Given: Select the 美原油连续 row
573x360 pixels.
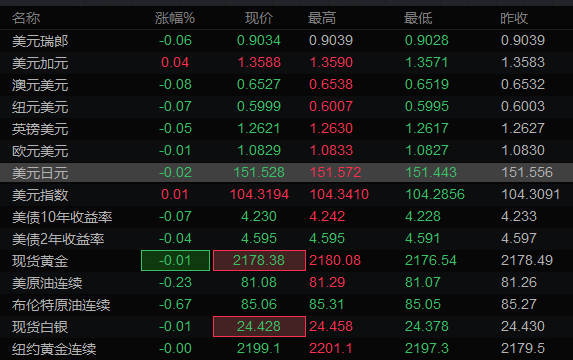Looking at the screenshot, I should coord(286,283).
